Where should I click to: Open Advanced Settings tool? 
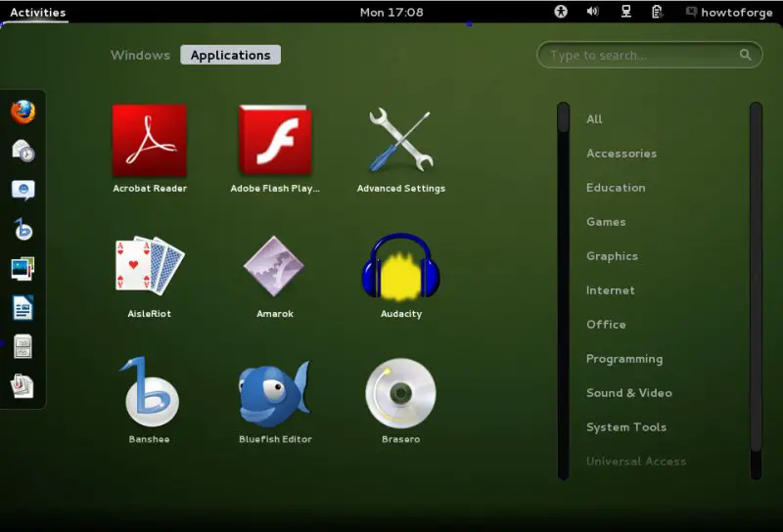tap(401, 149)
